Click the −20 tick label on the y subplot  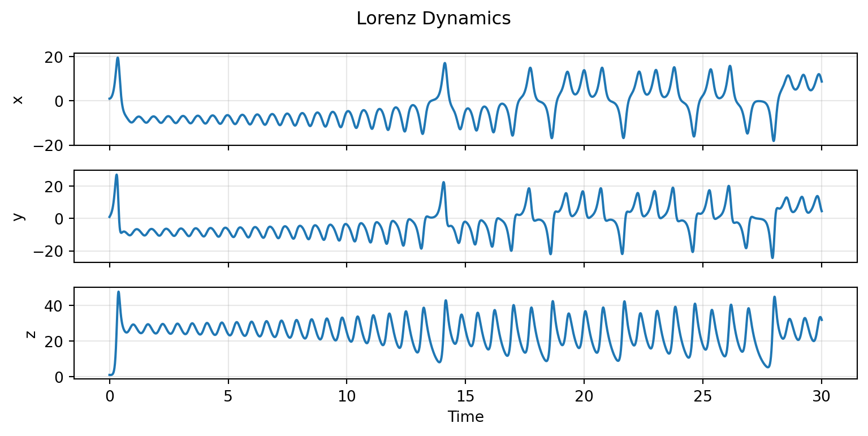point(54,251)
